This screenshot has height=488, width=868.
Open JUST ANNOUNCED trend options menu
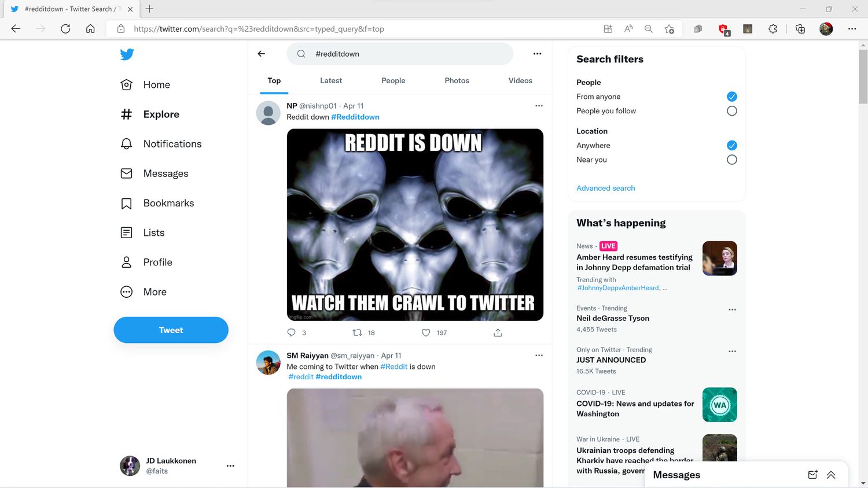732,351
